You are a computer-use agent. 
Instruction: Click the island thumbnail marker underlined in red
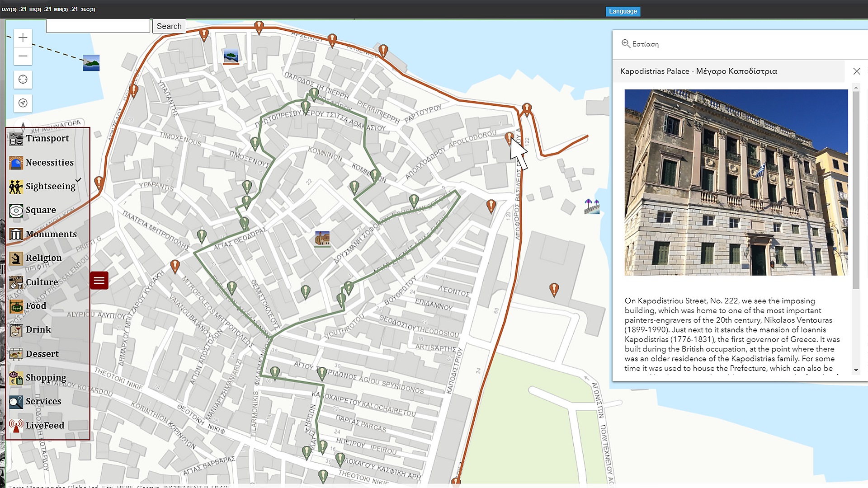231,56
